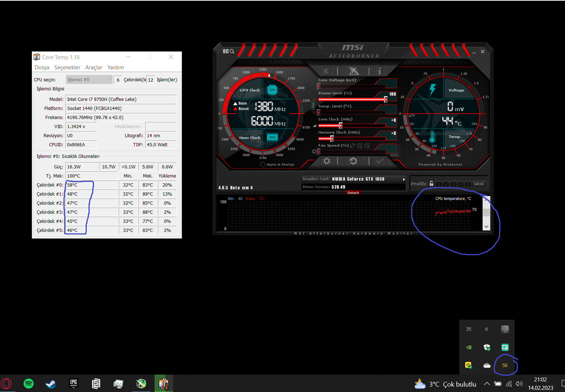
Task: Open the OC Scanner in MSI Afterburner
Action: pyautogui.click(x=228, y=51)
